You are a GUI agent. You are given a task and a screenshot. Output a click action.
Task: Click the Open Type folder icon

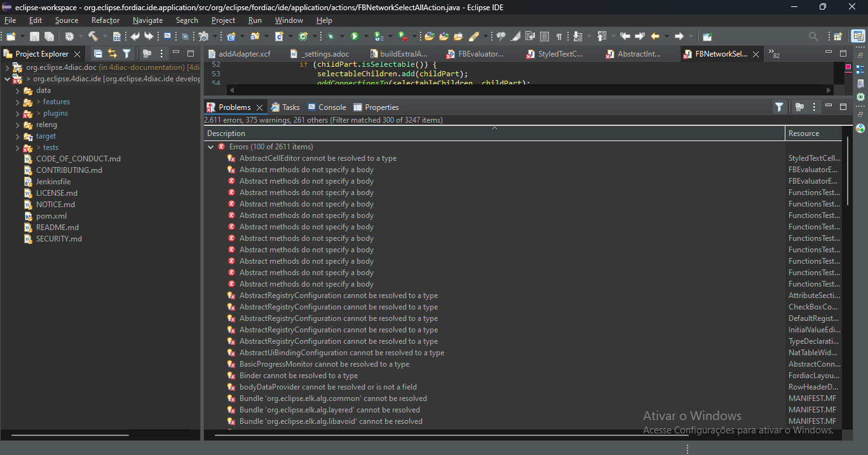coord(430,36)
